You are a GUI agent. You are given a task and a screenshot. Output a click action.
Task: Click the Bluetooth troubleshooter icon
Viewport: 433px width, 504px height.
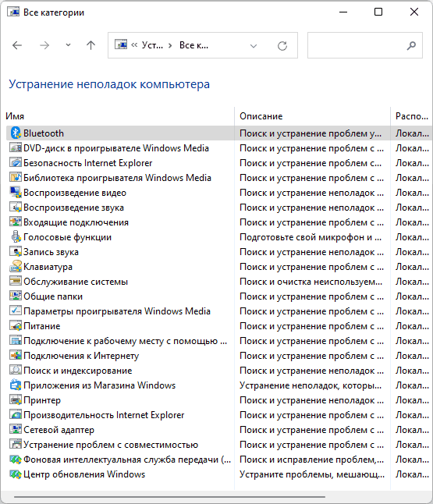pos(16,133)
